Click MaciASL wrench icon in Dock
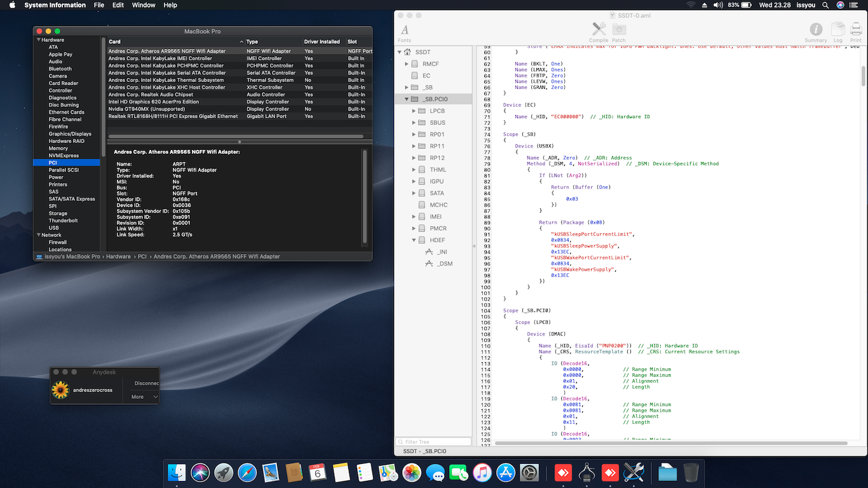 (634, 472)
